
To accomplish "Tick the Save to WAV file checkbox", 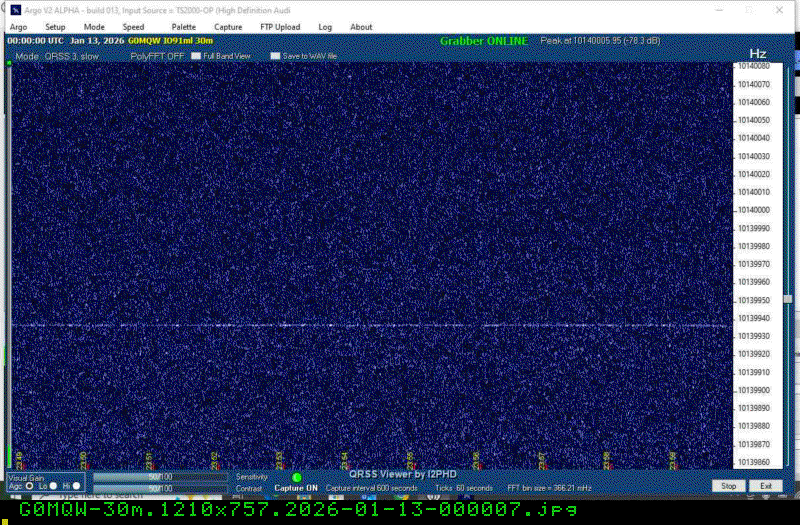I will pos(275,56).
